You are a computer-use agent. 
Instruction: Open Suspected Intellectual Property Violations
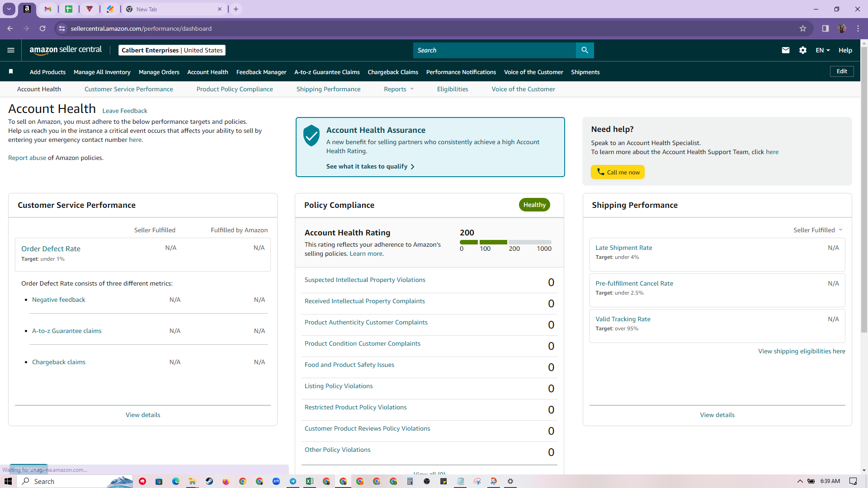pyautogui.click(x=365, y=280)
